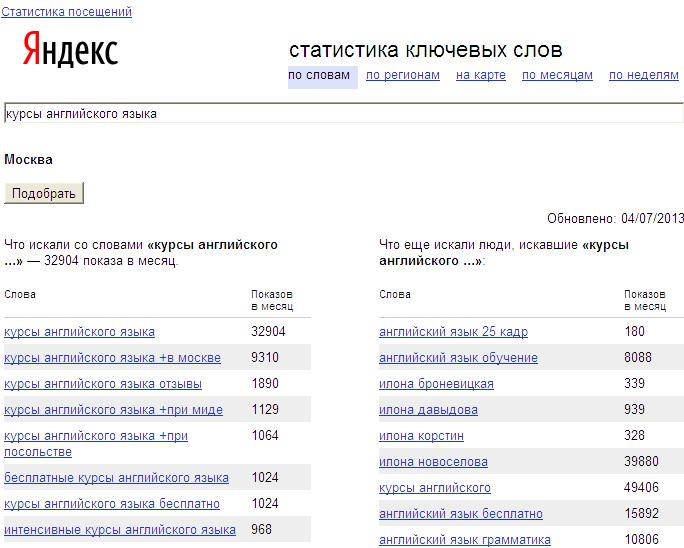Open link илона новоселова
Viewport: 684px width, 548px height.
pyautogui.click(x=433, y=462)
